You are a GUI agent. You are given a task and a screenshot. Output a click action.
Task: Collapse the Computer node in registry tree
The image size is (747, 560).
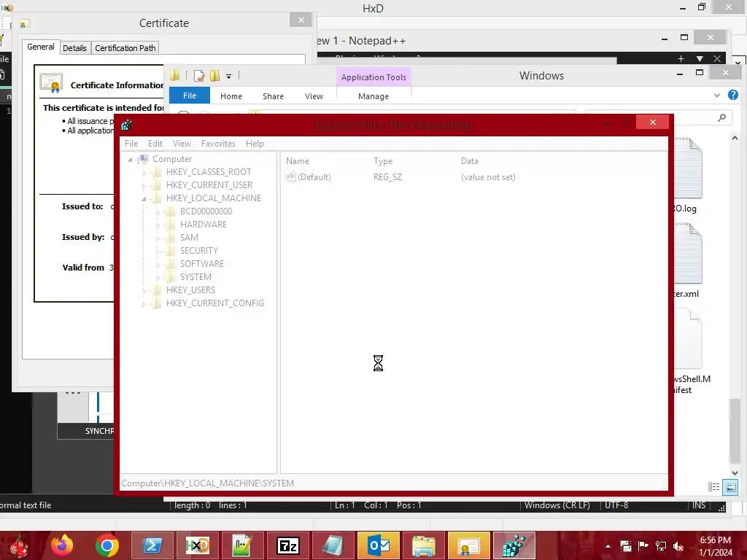point(130,160)
